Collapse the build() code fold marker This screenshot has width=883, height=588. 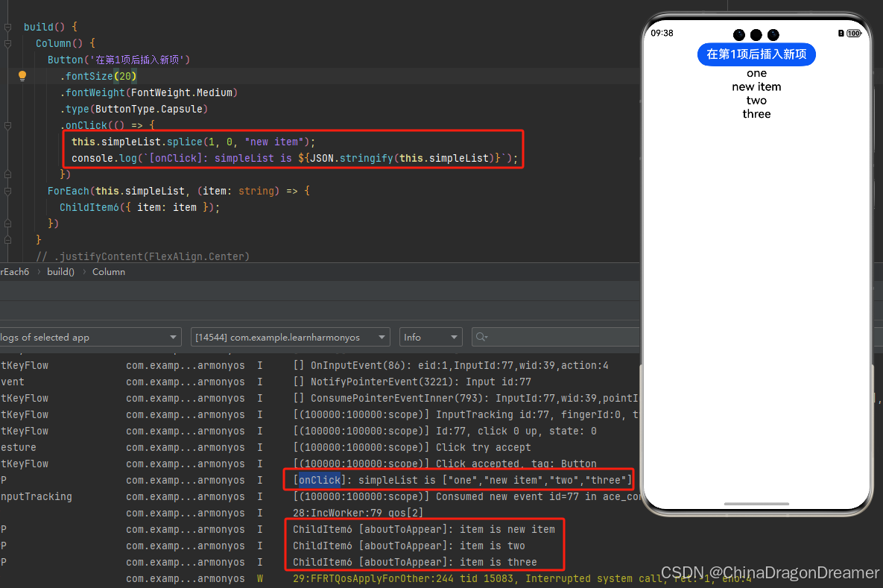[x=8, y=27]
